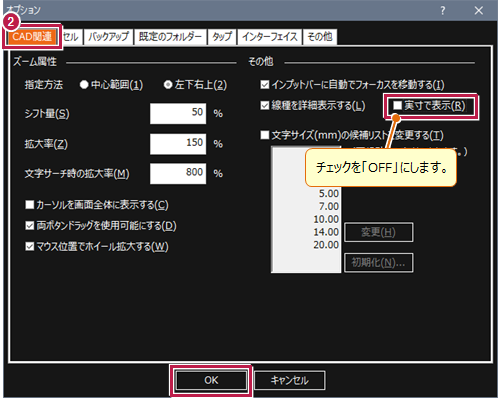
Task: Open the バックアップ tab
Action: pyautogui.click(x=108, y=37)
